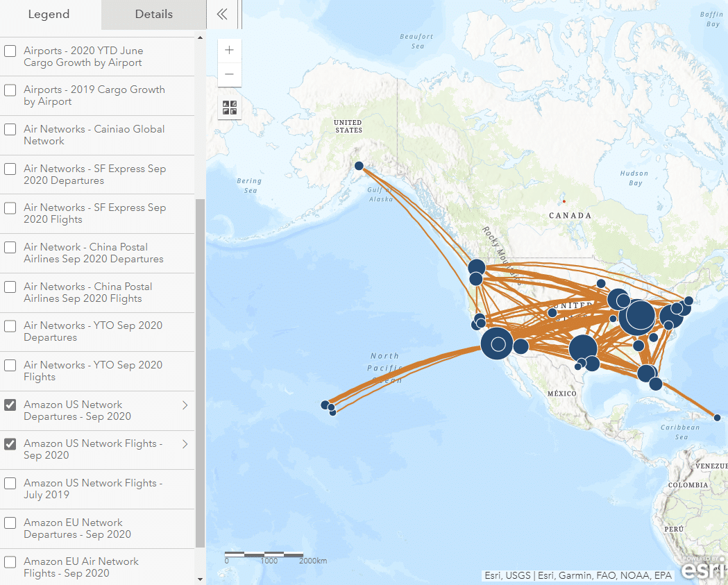Screen dimensions: 728x585
Task: Switch to the Legend tab
Action: (x=49, y=15)
